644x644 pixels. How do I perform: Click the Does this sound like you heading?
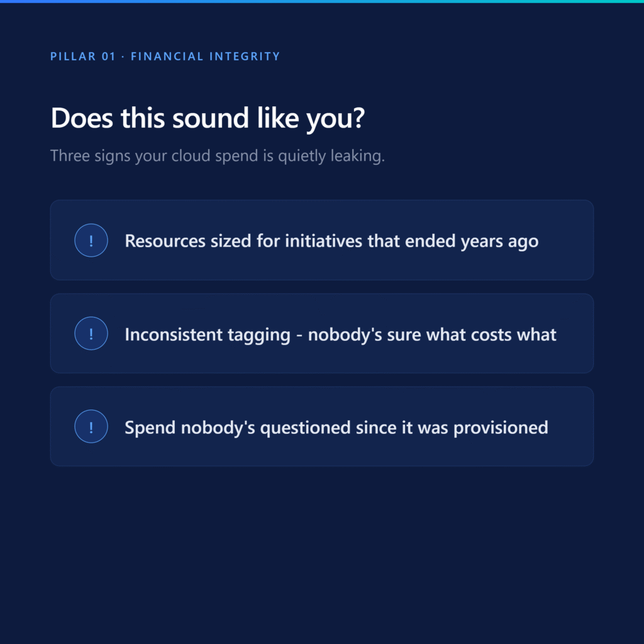pos(208,118)
